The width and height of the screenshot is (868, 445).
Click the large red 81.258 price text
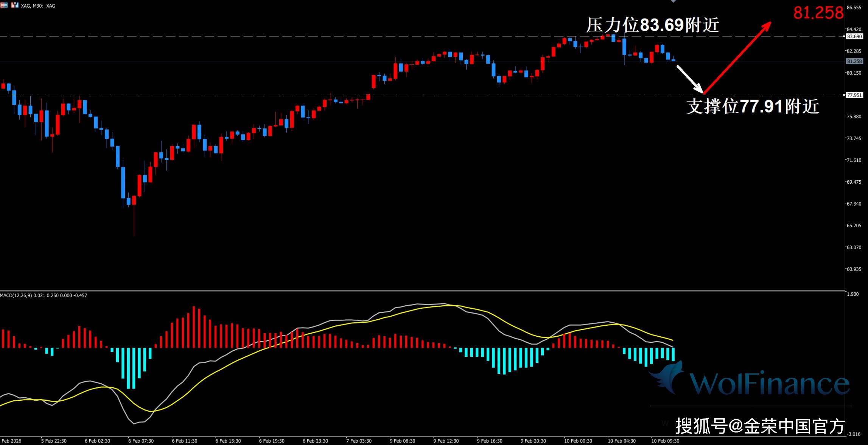coord(818,13)
